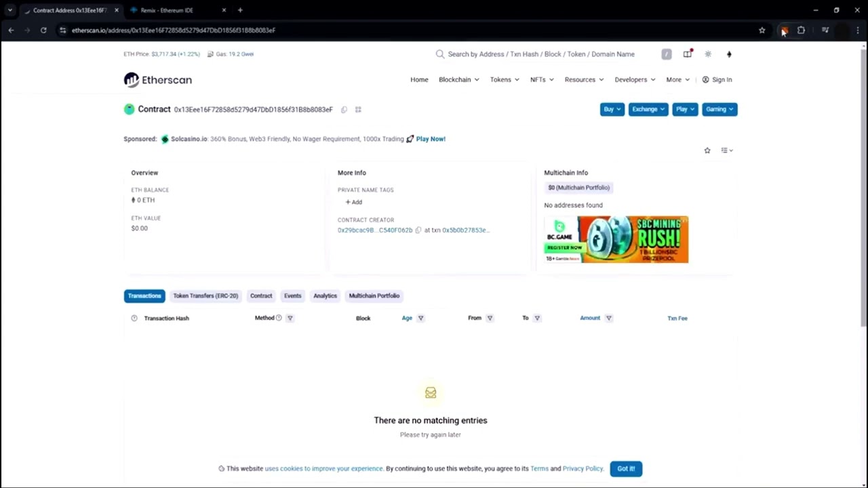868x488 pixels.
Task: Open the Tokens dropdown menu
Action: (504, 80)
